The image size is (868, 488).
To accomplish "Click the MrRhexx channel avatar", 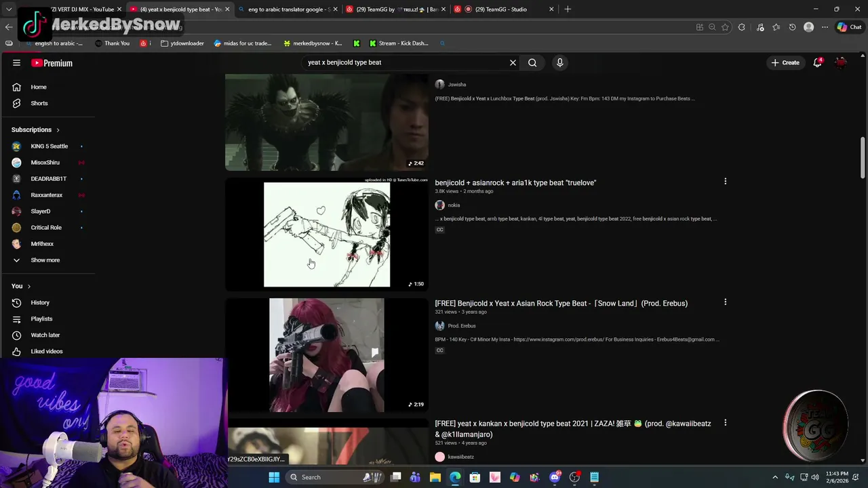I will pos(16,243).
